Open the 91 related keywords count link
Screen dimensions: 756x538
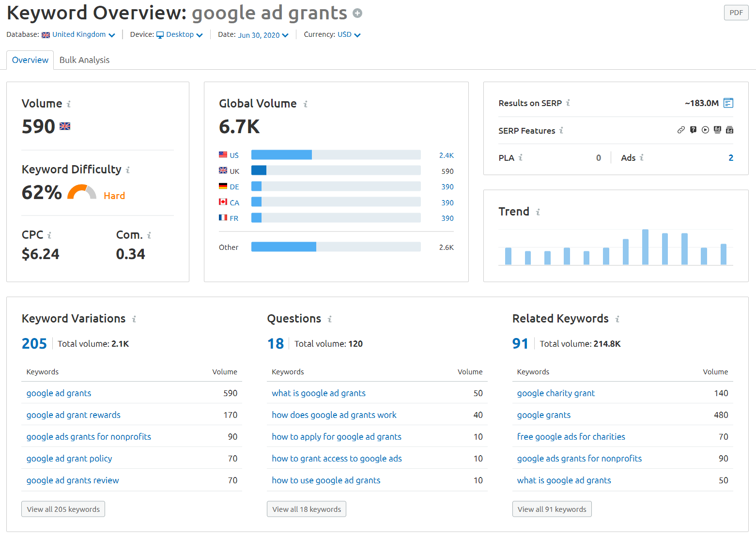coord(521,344)
